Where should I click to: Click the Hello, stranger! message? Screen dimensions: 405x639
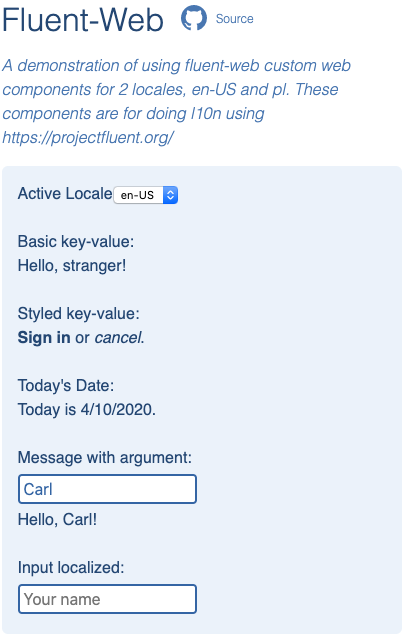pyautogui.click(x=72, y=266)
